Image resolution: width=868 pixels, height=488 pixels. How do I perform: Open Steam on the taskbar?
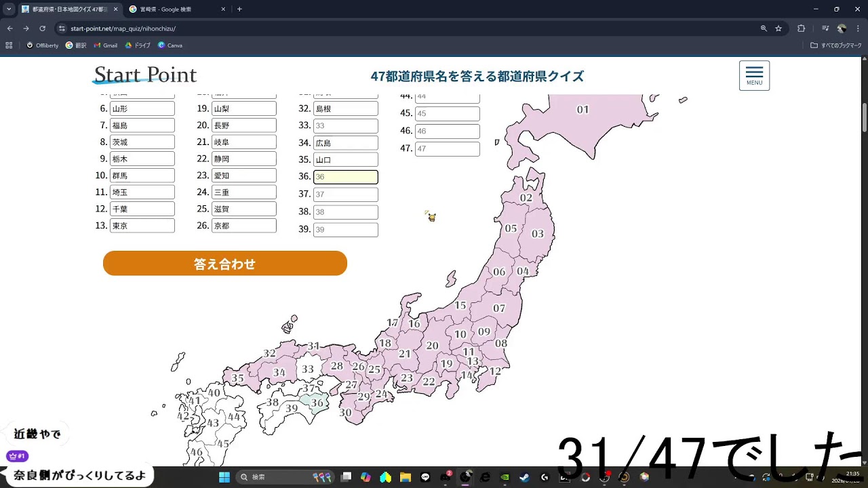click(x=524, y=477)
